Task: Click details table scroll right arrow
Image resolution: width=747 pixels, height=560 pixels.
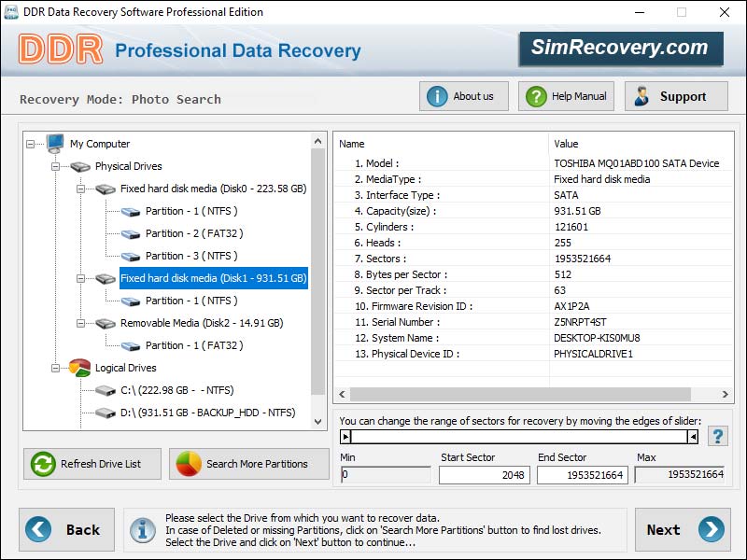Action: tap(726, 394)
